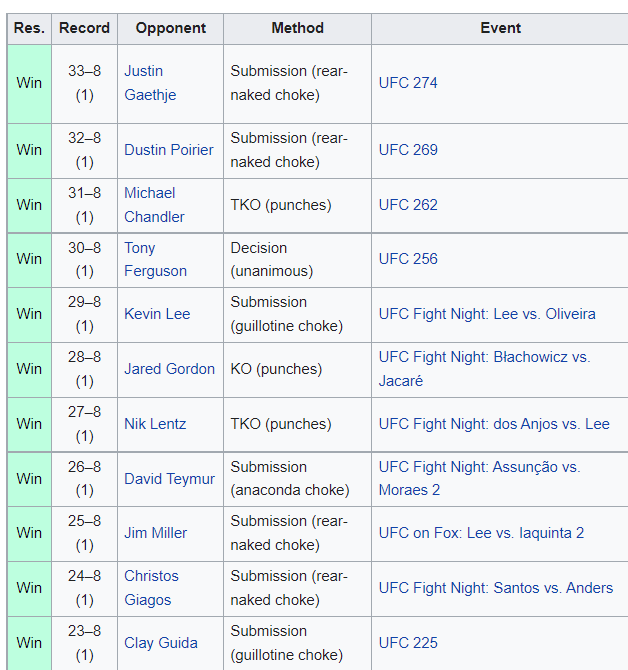Click TKO (punches) in Michael Chandler row
Image resolution: width=628 pixels, height=670 pixels.
(297, 205)
